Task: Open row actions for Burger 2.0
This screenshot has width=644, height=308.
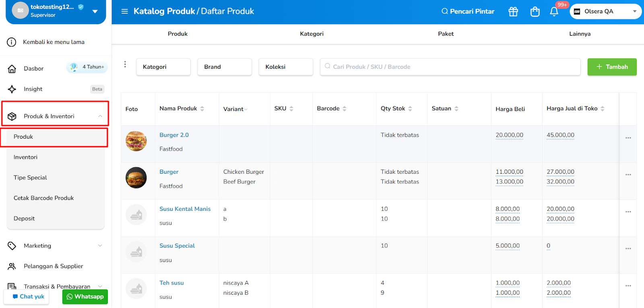Action: coord(628,138)
